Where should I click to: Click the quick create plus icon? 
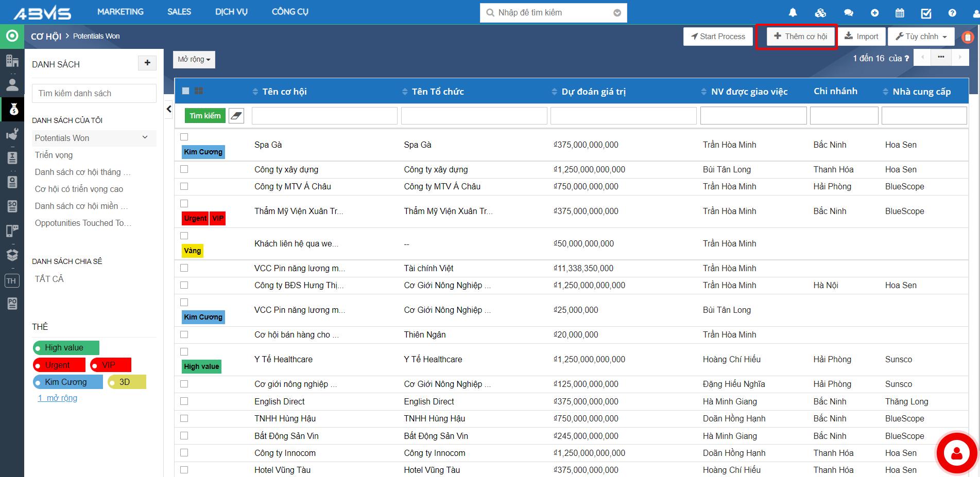[x=874, y=13]
